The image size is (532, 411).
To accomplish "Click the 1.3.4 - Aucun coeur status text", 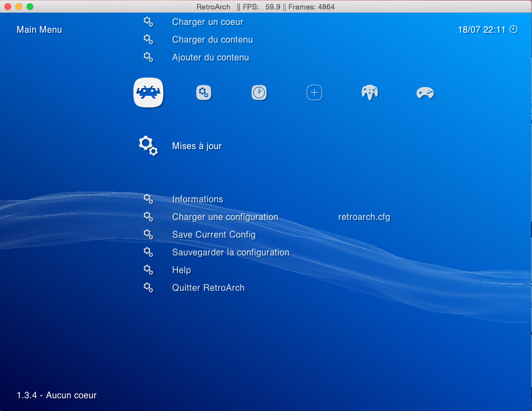I will (56, 395).
